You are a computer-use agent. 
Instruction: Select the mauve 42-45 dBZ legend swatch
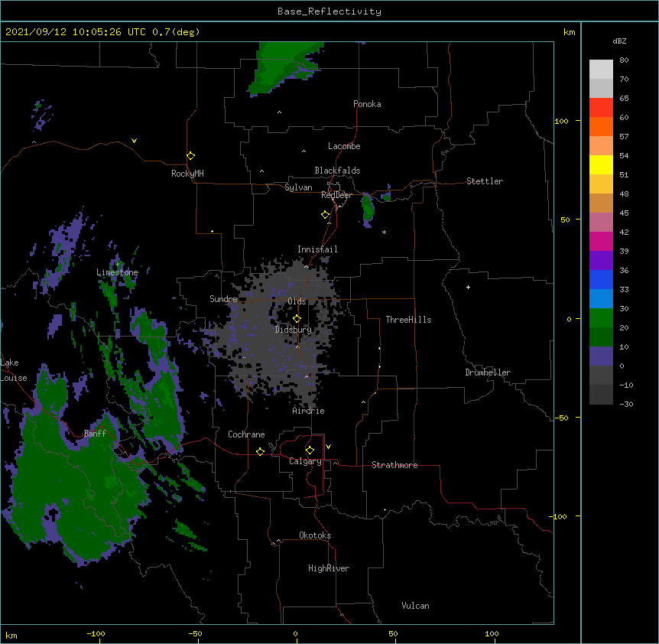(601, 223)
